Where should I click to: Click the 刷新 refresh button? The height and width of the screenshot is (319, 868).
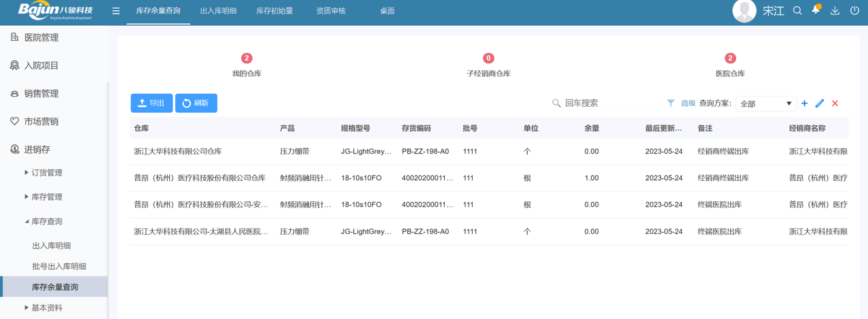196,103
